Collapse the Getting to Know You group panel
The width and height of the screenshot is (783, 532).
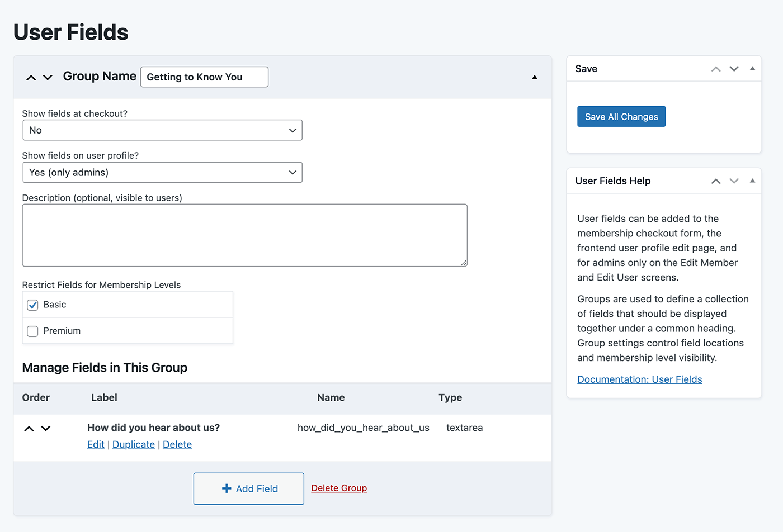[x=535, y=77]
